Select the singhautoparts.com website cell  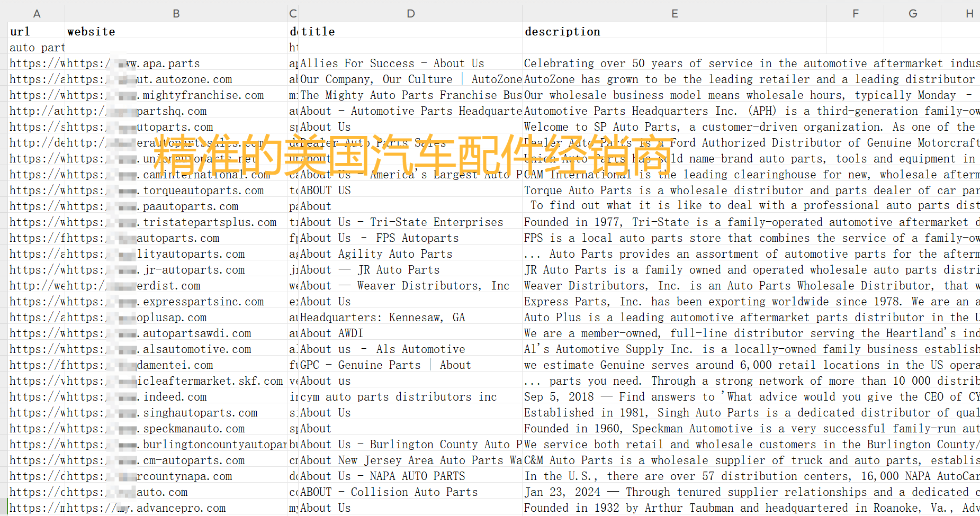[176, 412]
